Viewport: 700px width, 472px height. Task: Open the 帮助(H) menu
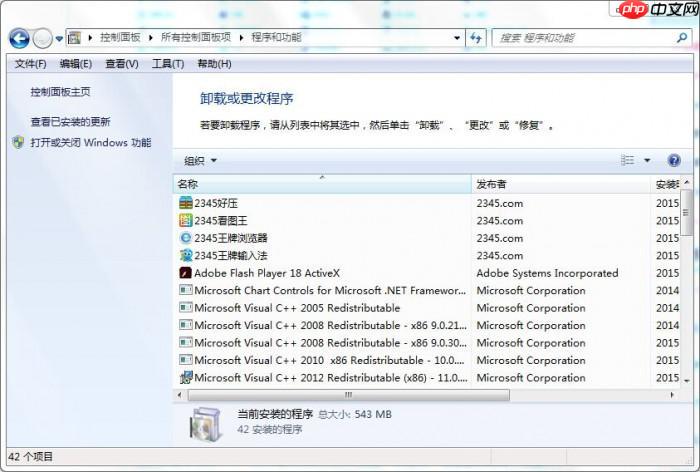pyautogui.click(x=214, y=64)
